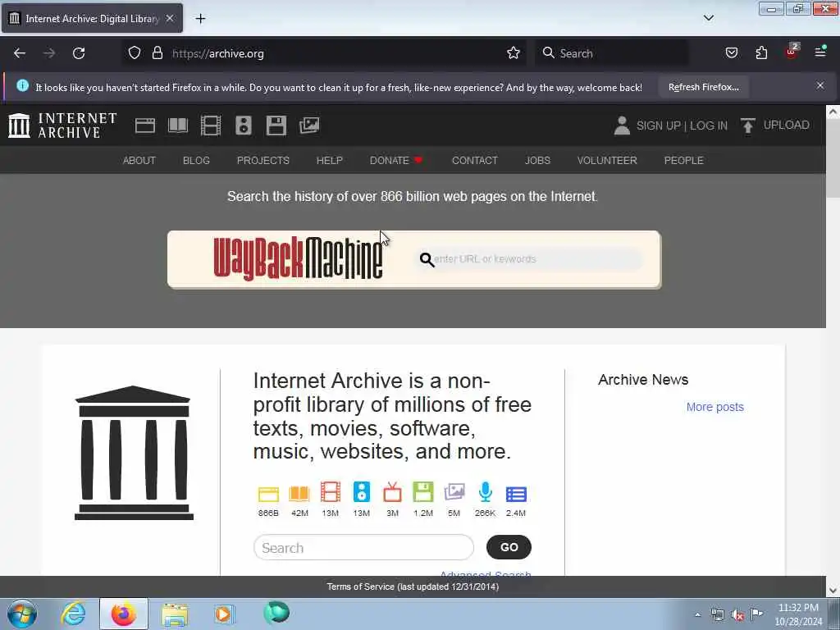Select the Internet Archive browser tab
Viewport: 840px width, 630px height.
pos(92,18)
